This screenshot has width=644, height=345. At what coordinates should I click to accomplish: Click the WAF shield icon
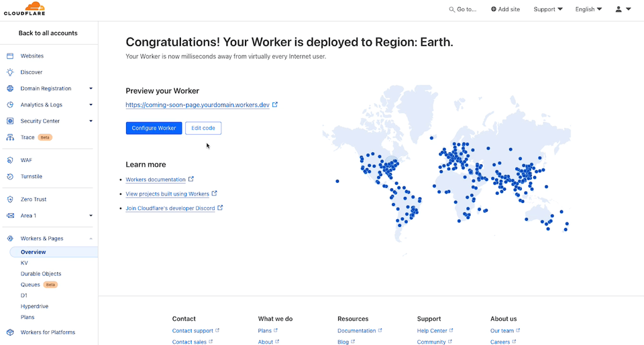pyautogui.click(x=10, y=160)
